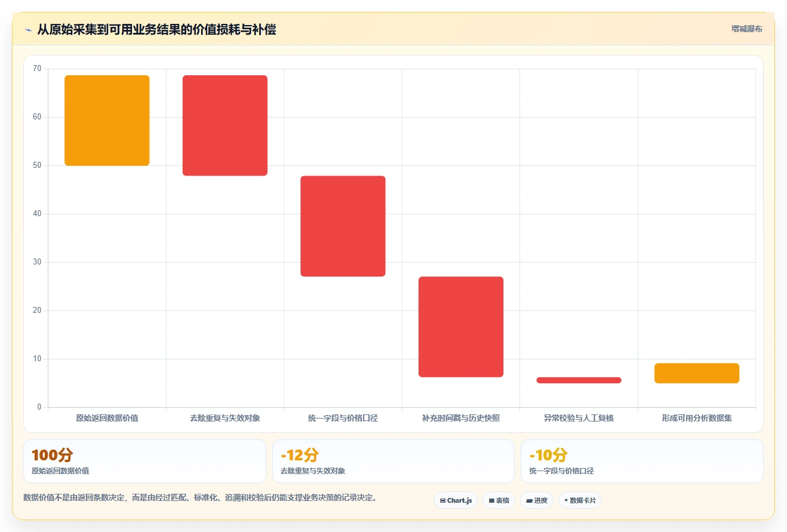787x532 pixels.
Task: Click the panel title 从原始采集到可用业务结果的价值损耗与补偿
Action: [x=156, y=30]
